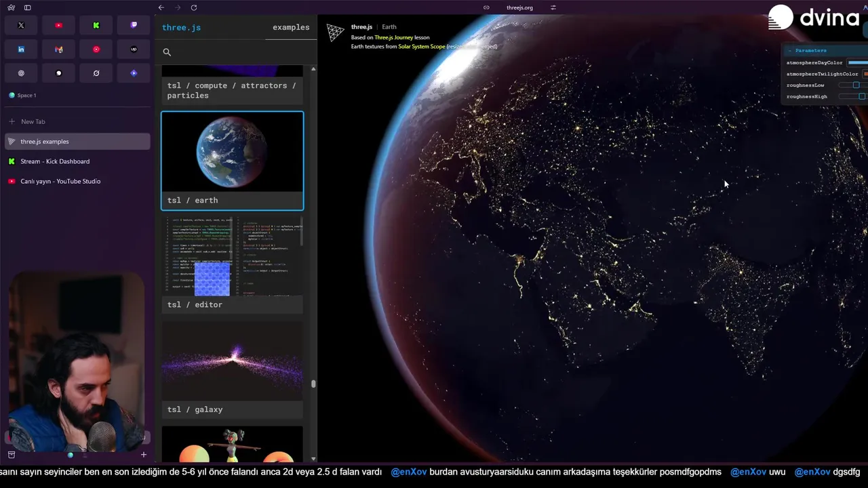Open the LinkedIn pinned shortcut

[x=21, y=49]
